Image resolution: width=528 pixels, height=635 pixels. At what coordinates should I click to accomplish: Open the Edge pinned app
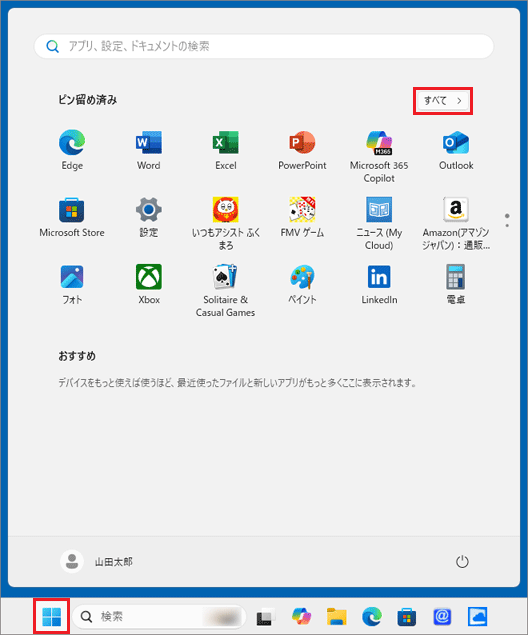coord(72,150)
